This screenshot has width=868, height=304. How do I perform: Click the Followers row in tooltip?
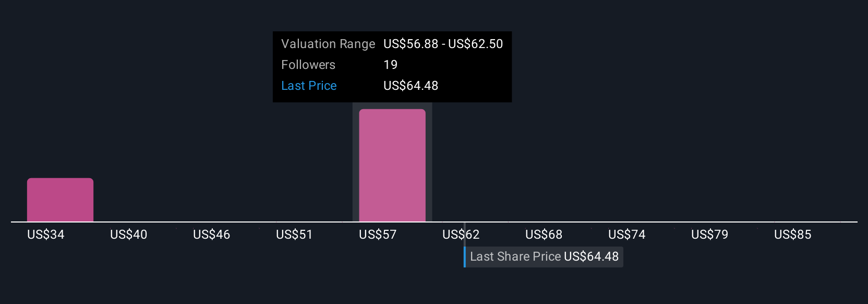click(x=392, y=65)
